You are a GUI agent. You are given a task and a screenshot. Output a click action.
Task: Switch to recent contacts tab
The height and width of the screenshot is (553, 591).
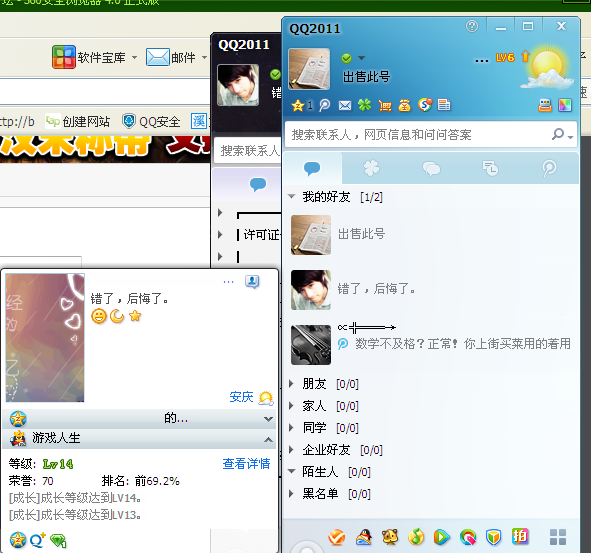click(490, 168)
